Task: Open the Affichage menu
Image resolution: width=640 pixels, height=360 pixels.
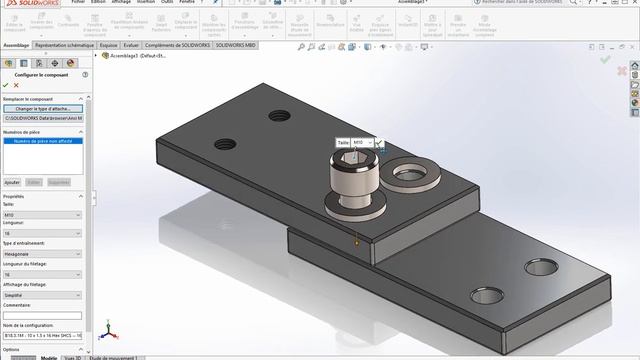Action: point(121,2)
